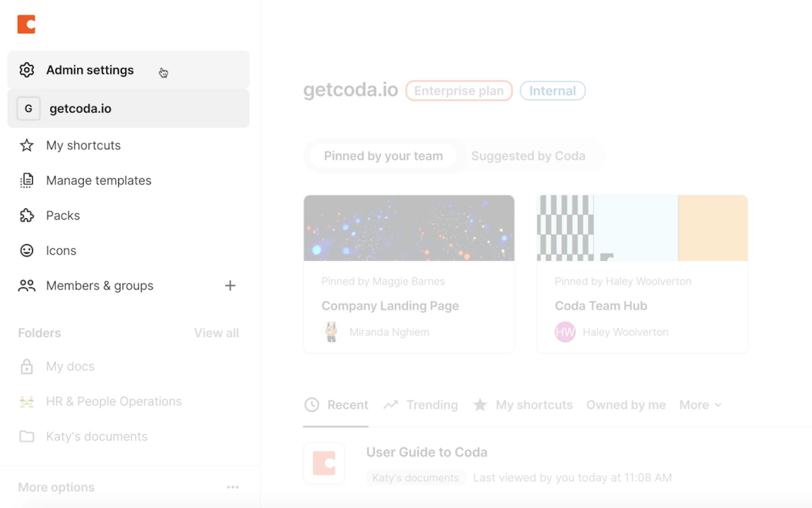Click the My shortcuts star icon
812x508 pixels.
[x=27, y=145]
